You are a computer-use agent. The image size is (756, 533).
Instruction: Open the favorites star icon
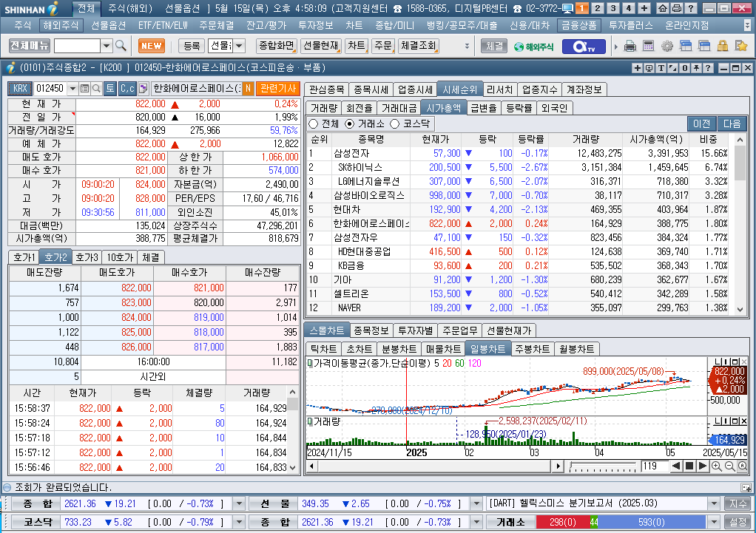(741, 47)
